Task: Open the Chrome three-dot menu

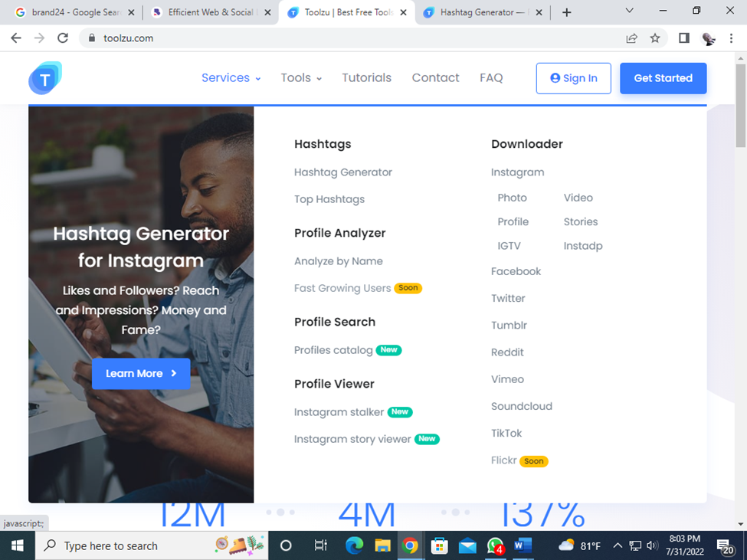Action: pos(731,38)
